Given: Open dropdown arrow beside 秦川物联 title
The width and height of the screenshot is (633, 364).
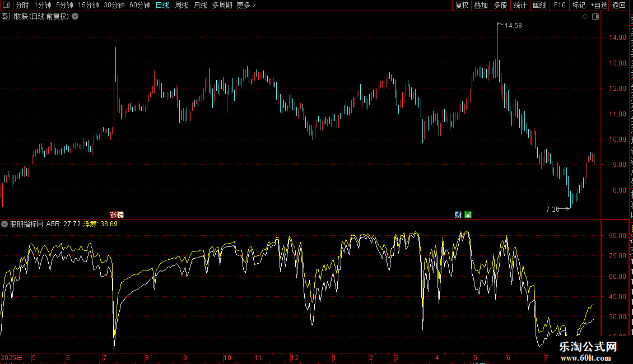Looking at the screenshot, I should 75,17.
